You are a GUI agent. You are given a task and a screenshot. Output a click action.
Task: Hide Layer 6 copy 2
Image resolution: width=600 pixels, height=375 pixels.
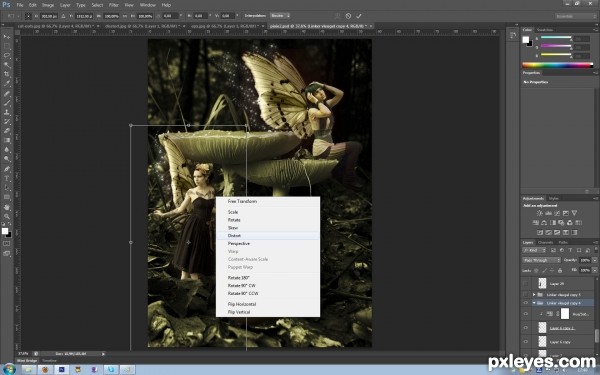point(526,328)
